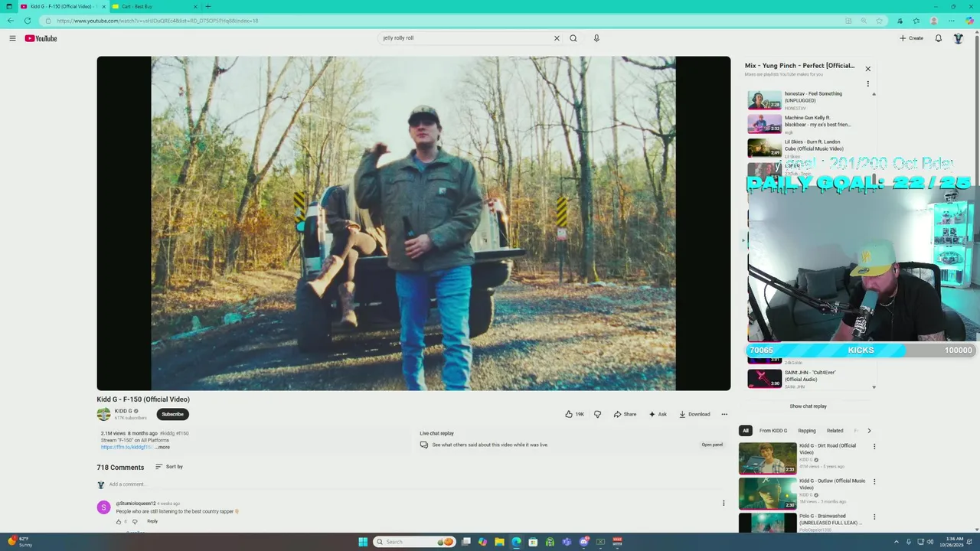Open Microsoft Store from the taskbar

pyautogui.click(x=533, y=542)
